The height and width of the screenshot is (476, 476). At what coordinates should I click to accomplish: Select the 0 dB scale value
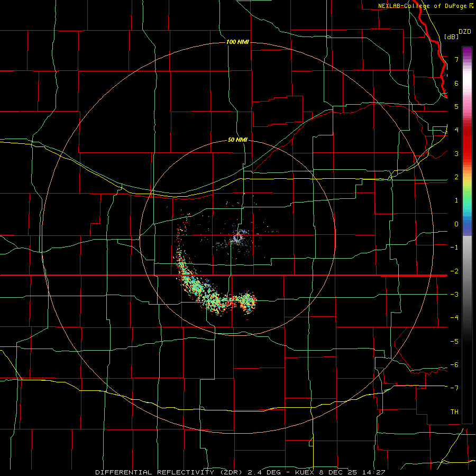pyautogui.click(x=456, y=224)
